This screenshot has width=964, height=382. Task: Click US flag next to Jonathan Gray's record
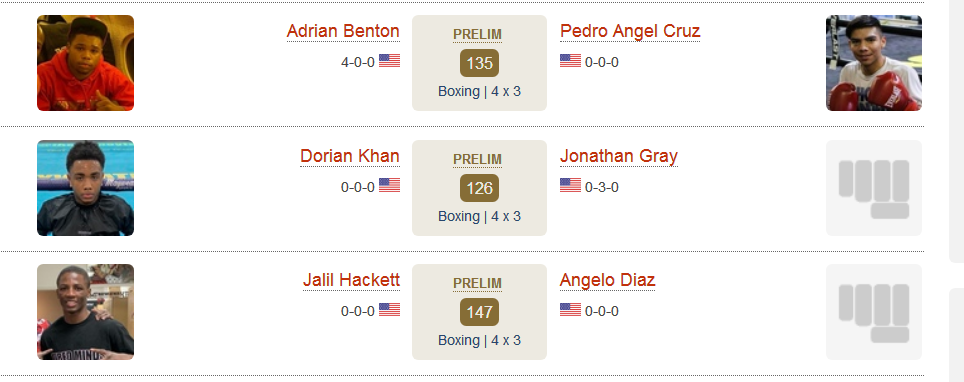[571, 185]
